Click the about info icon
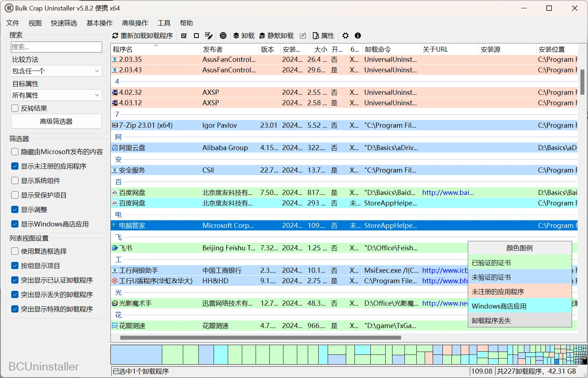 pyautogui.click(x=358, y=35)
